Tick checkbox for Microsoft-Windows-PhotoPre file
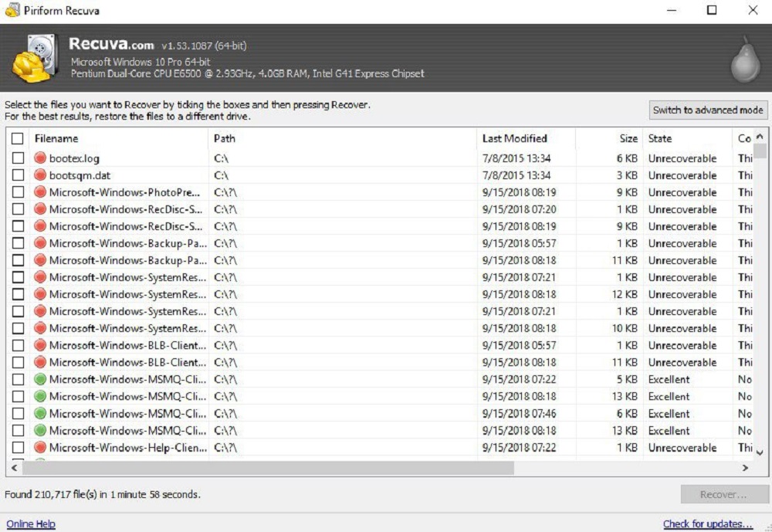The width and height of the screenshot is (772, 532). (19, 192)
